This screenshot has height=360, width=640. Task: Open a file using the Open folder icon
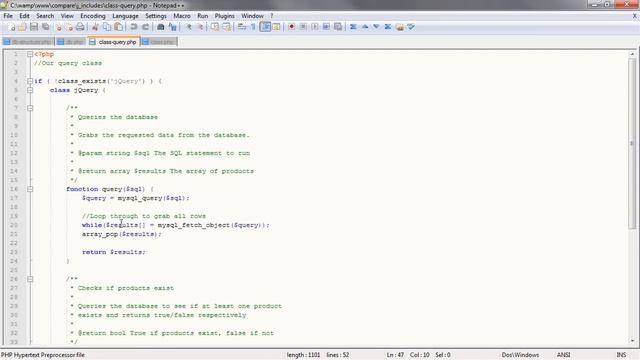[22, 27]
